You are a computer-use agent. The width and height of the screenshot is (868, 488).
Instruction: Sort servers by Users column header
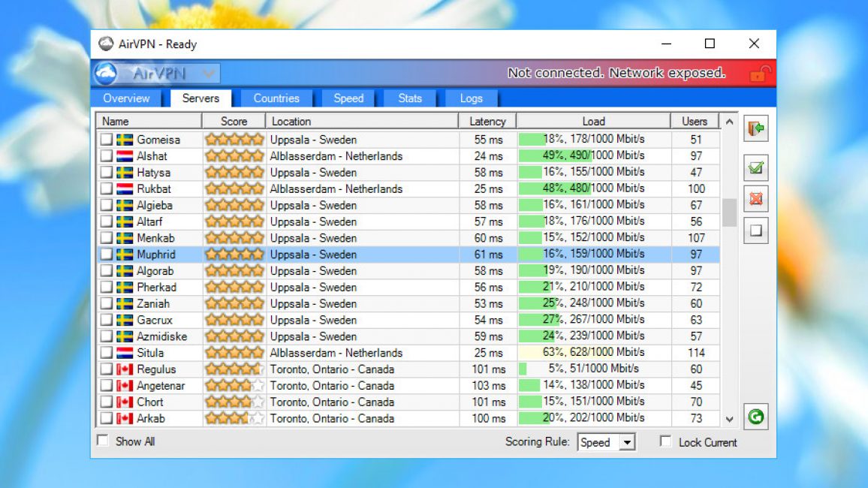click(x=695, y=121)
